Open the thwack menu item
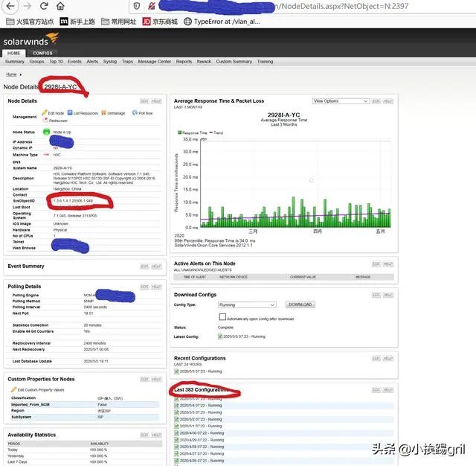The image size is (476, 466). [204, 62]
